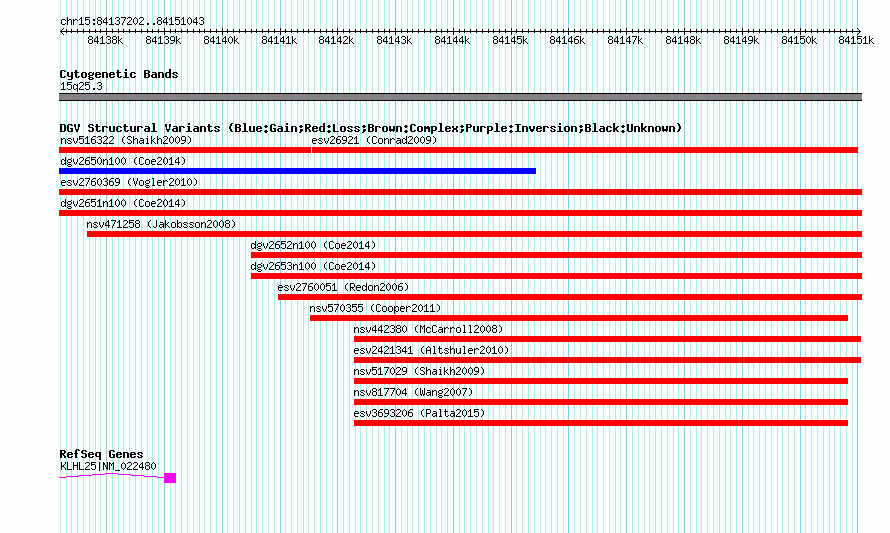Click the esv2421341 (Altshuler2010) label
The height and width of the screenshot is (533, 890).
point(431,350)
